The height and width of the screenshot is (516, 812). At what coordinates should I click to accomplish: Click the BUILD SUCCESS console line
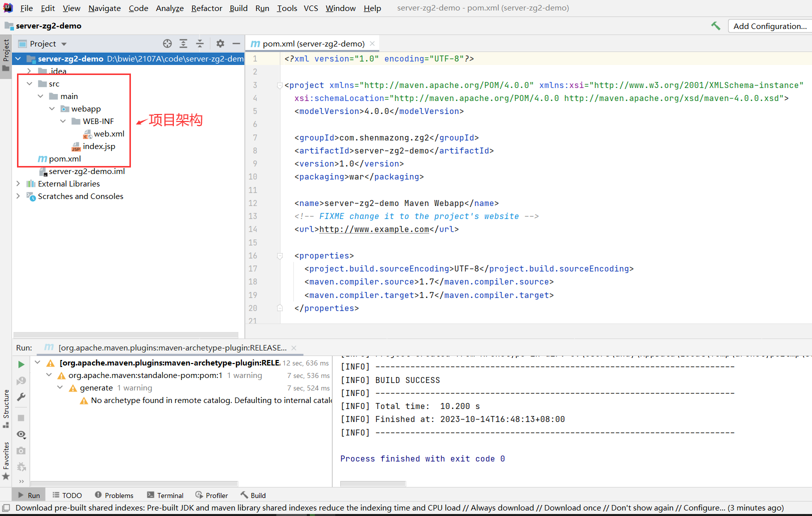390,380
